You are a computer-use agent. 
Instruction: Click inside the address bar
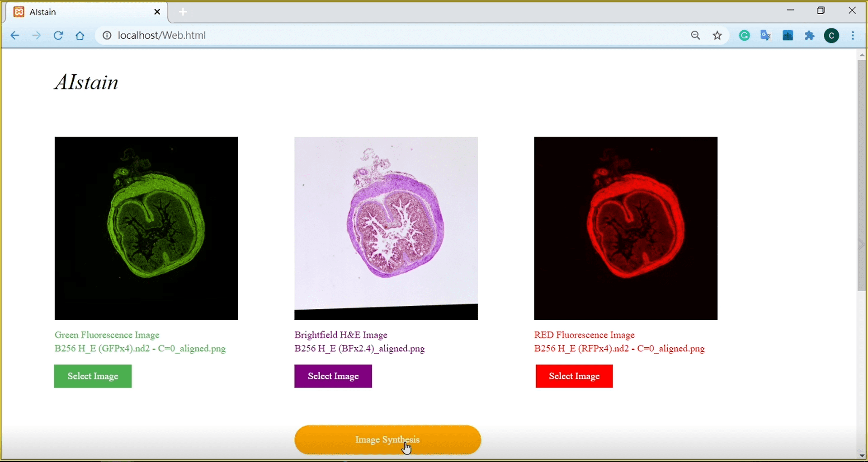tap(316, 35)
